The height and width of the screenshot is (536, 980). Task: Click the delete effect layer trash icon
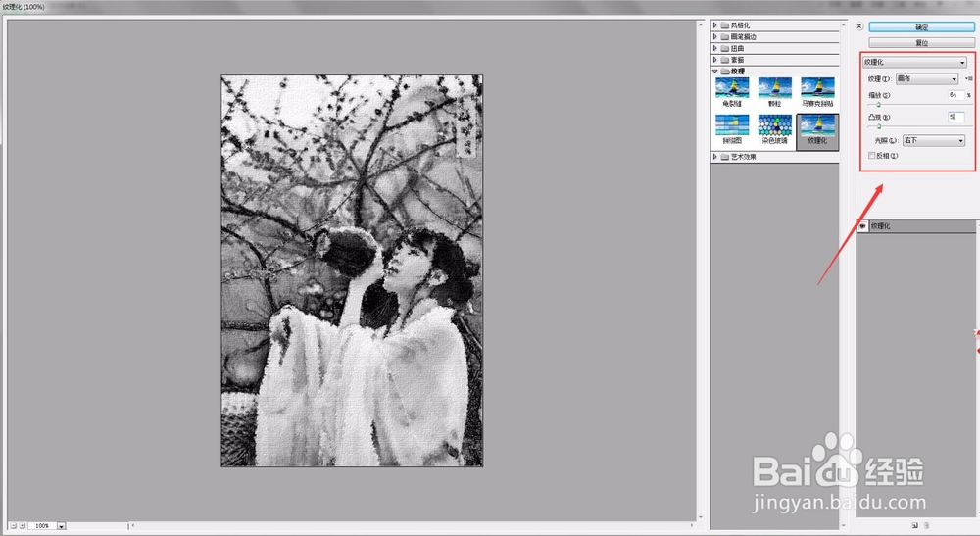926,525
